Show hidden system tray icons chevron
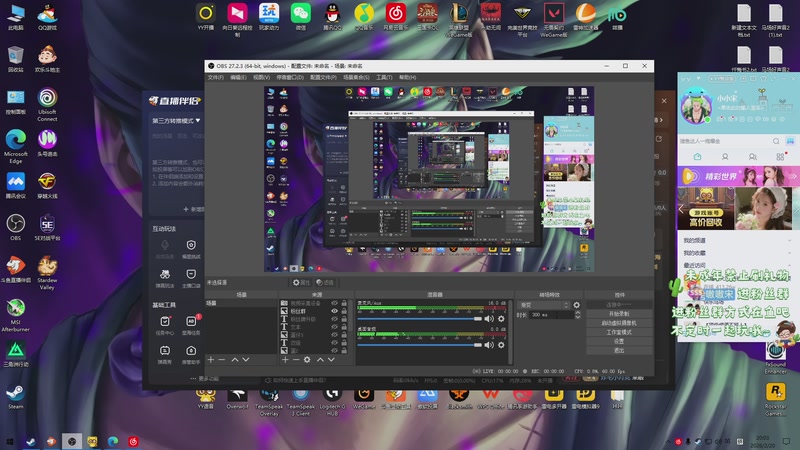 point(667,441)
